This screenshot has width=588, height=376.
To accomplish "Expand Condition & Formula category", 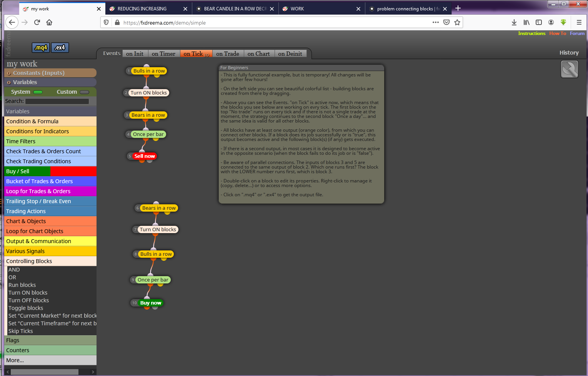I will point(50,121).
